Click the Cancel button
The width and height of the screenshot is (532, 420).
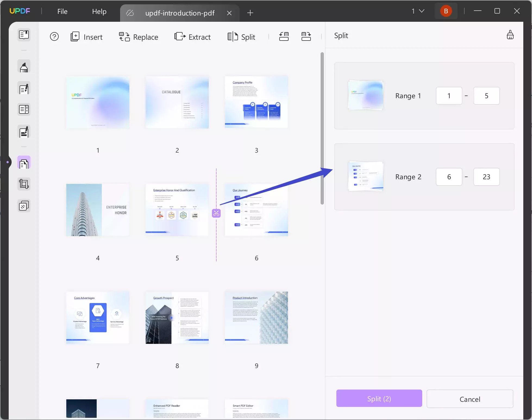pos(470,399)
